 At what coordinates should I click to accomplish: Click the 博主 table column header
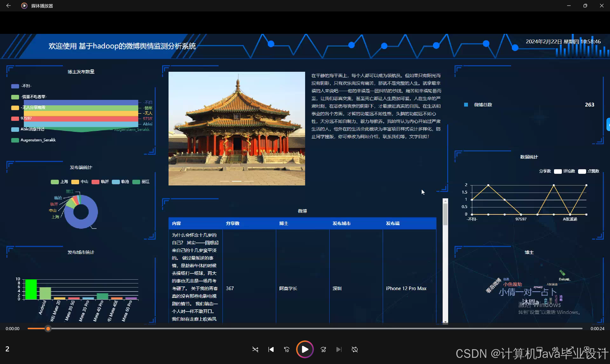[x=283, y=223]
